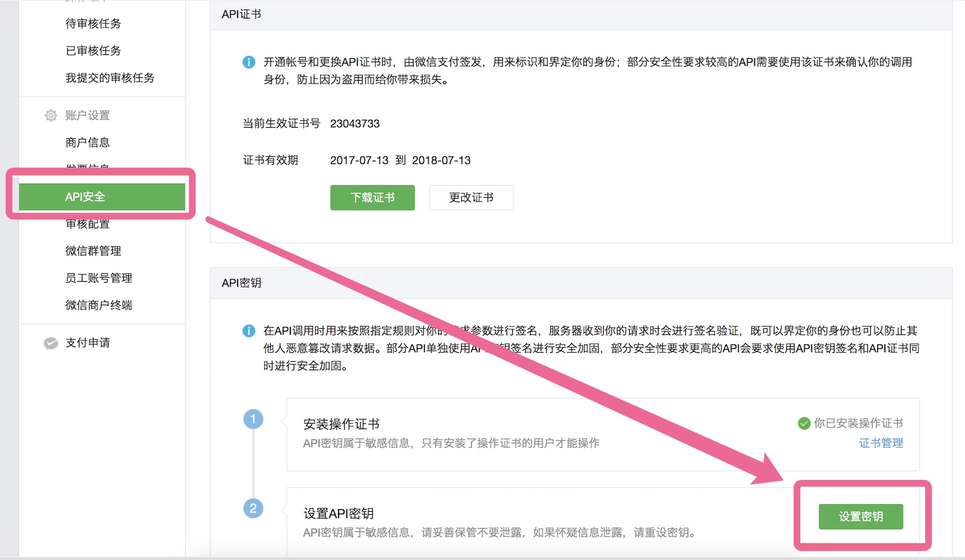Image resolution: width=965 pixels, height=560 pixels.
Task: Click the WeChat icon beside 支付申请
Action: coord(50,343)
